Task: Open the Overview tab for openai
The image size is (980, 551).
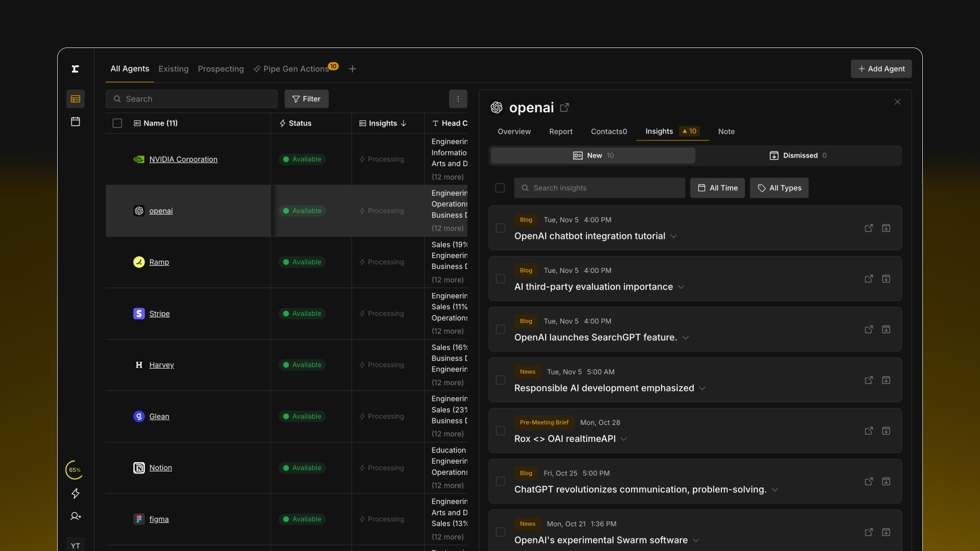Action: point(514,132)
